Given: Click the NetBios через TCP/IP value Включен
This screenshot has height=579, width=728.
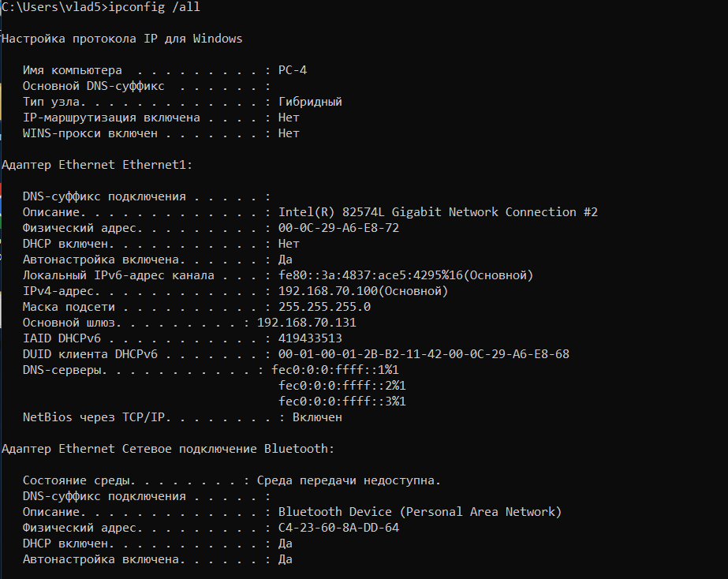Looking at the screenshot, I should (x=317, y=417).
